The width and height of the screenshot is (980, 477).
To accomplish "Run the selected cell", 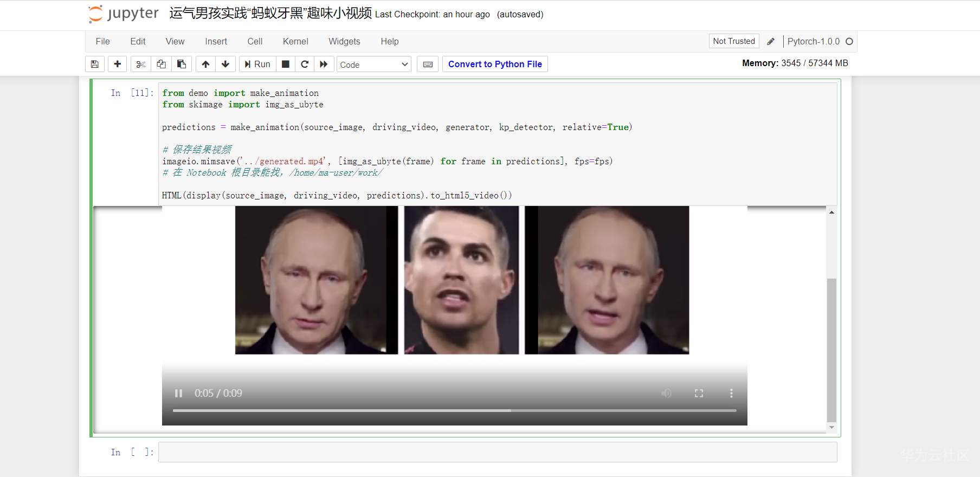I will click(257, 64).
